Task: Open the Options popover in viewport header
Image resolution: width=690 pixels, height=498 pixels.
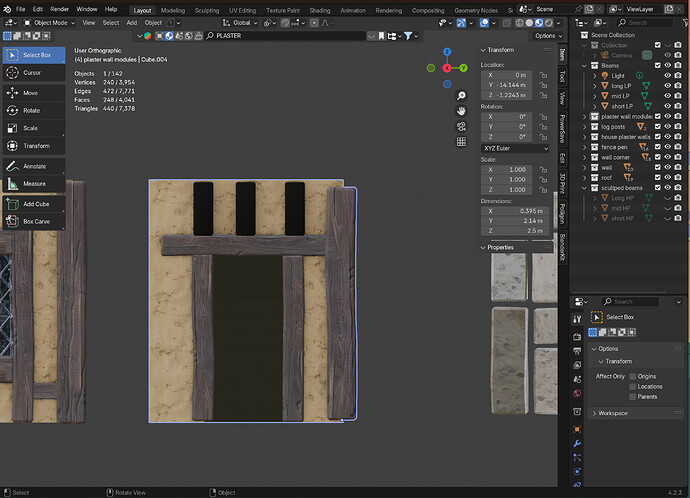Action: point(545,35)
